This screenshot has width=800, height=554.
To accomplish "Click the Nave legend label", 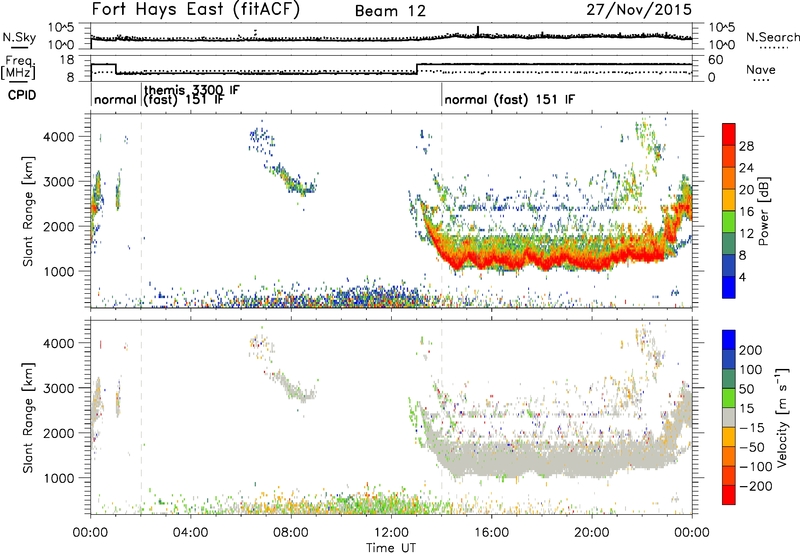I will click(x=761, y=69).
